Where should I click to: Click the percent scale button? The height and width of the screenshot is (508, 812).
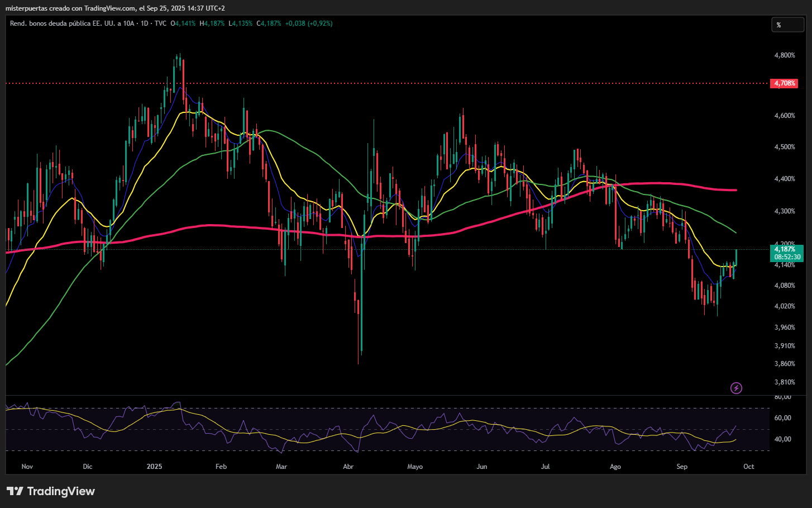click(x=787, y=25)
